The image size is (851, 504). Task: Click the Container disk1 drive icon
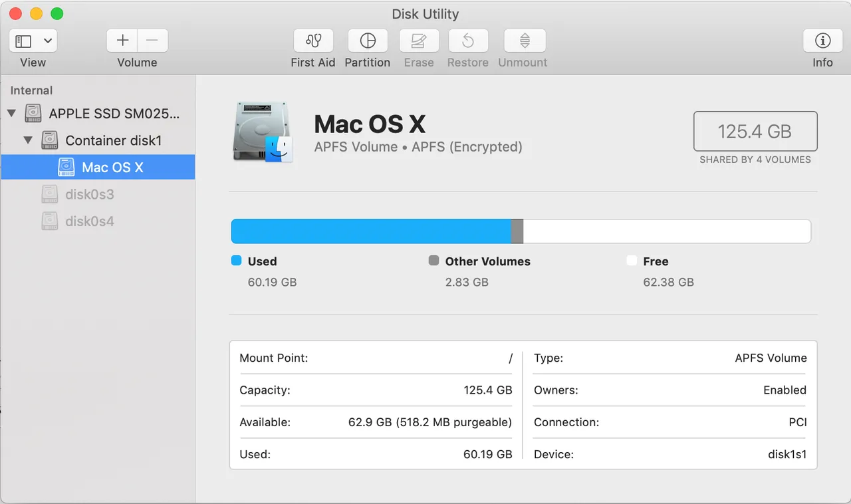[49, 140]
